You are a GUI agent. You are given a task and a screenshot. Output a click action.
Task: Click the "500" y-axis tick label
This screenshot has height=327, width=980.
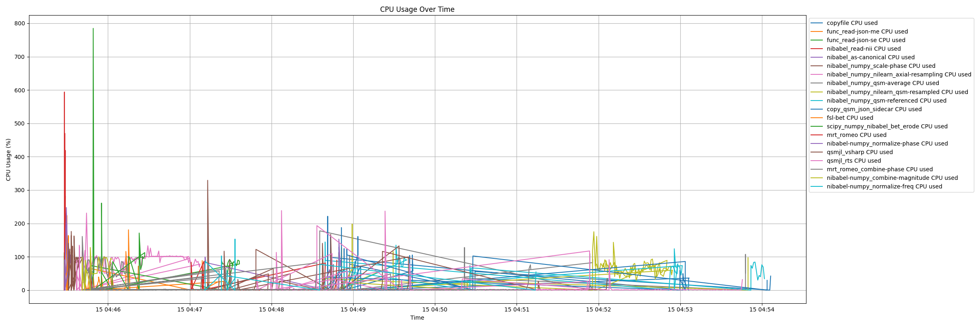click(20, 124)
